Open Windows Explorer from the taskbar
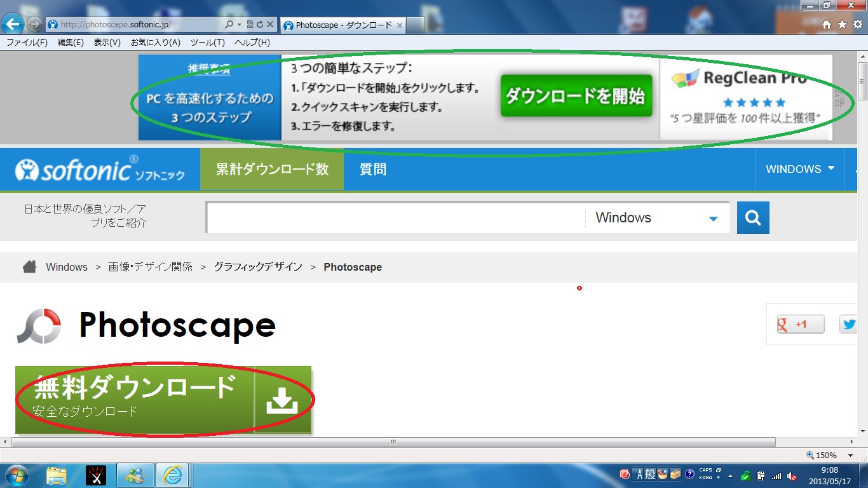The height and width of the screenshot is (488, 868). point(57,475)
